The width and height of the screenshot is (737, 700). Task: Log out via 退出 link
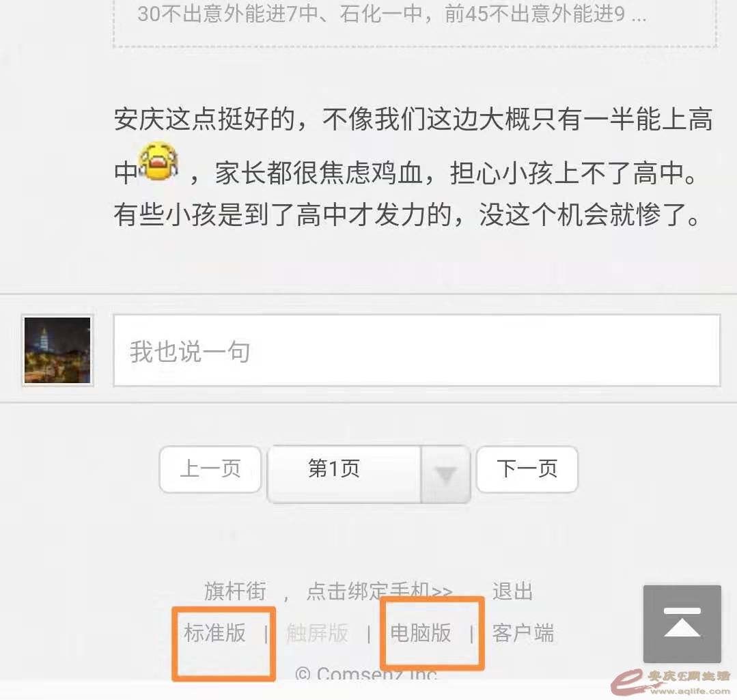(x=512, y=591)
